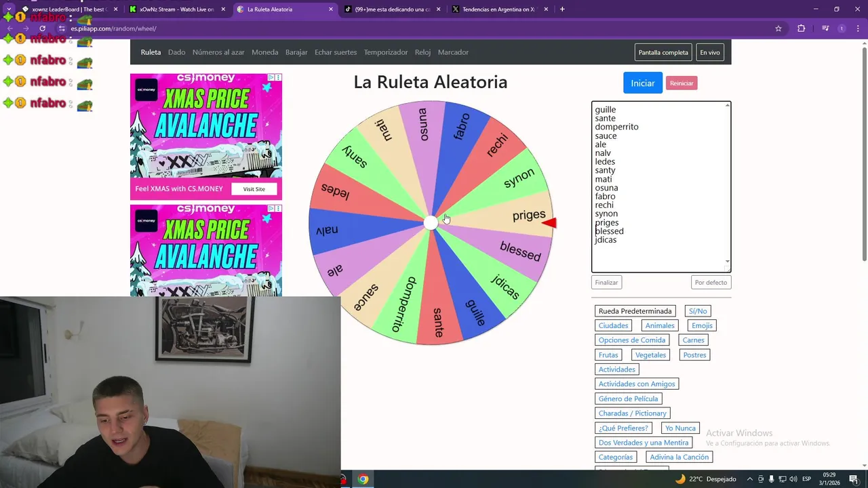Click Visit Site on CS.MONEY ad

[x=254, y=189]
